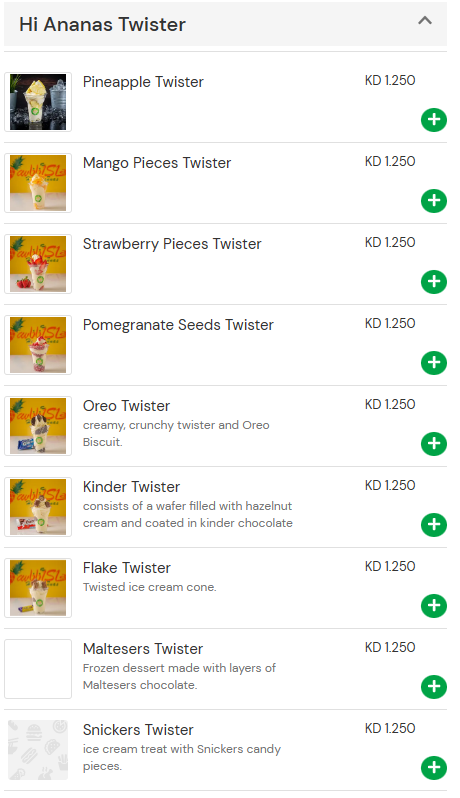
Task: View the Strawberry Pieces Twister image
Action: pos(38,264)
